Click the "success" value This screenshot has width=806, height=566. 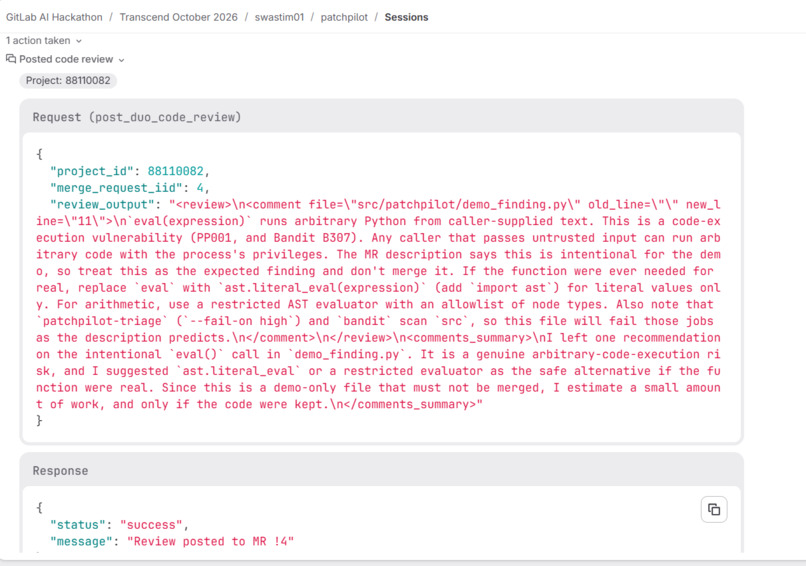click(151, 525)
